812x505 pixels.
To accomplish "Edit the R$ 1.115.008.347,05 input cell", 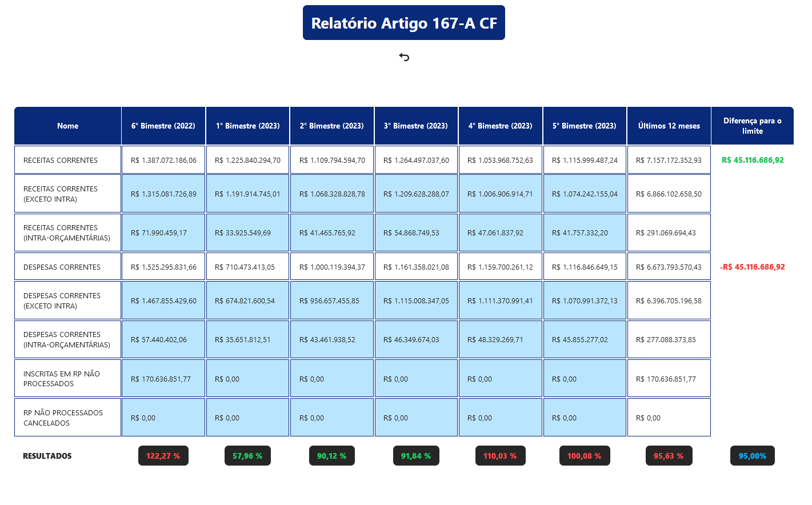I will point(416,300).
